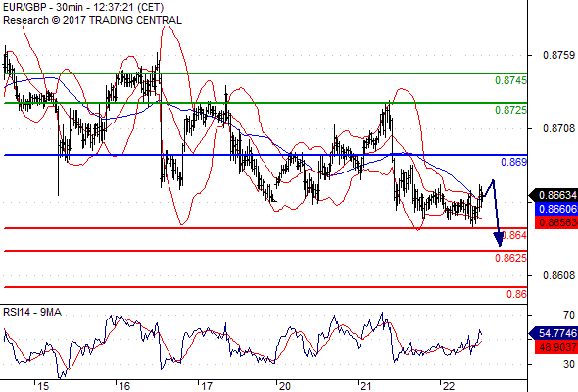This screenshot has width=578, height=392.
Task: Click the 0.8725 green resistance level label
Action: pyautogui.click(x=510, y=110)
